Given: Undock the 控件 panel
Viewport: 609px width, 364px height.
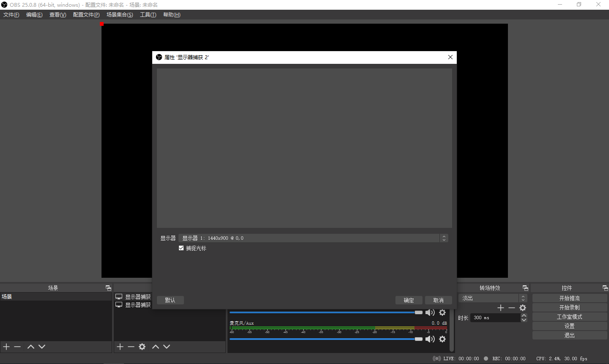Looking at the screenshot, I should click(605, 288).
